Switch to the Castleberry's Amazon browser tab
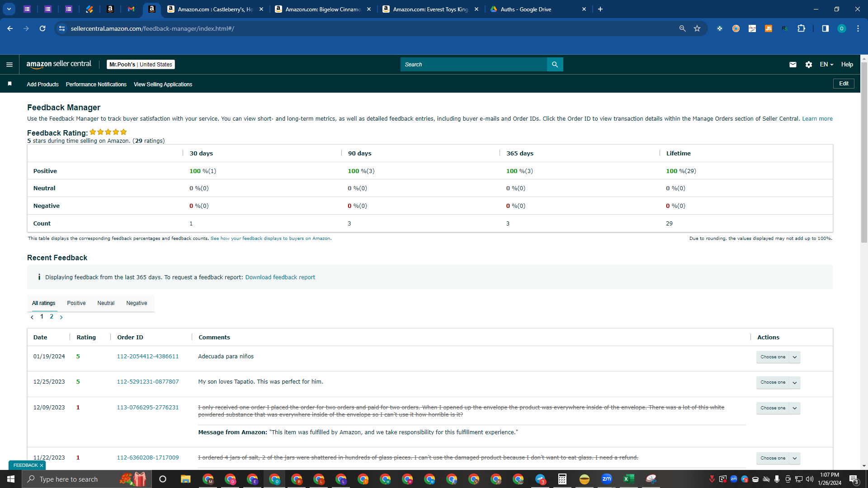The width and height of the screenshot is (868, 488). tap(215, 9)
